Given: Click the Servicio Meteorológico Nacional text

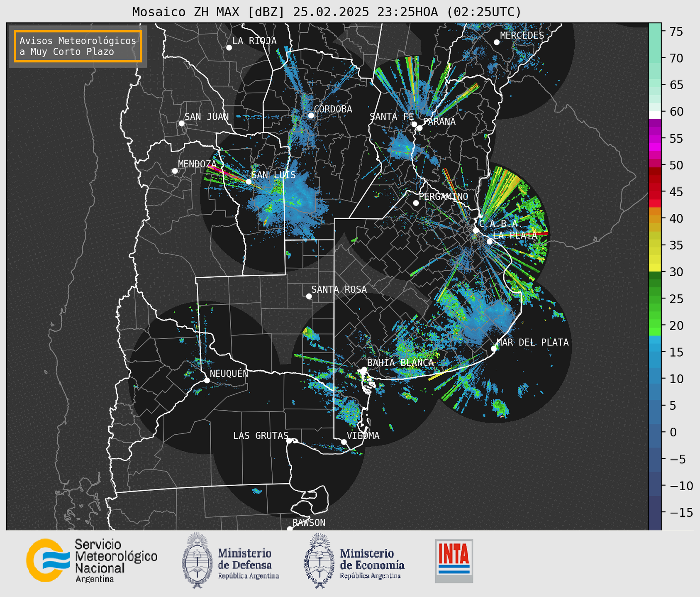Looking at the screenshot, I should pyautogui.click(x=116, y=560).
